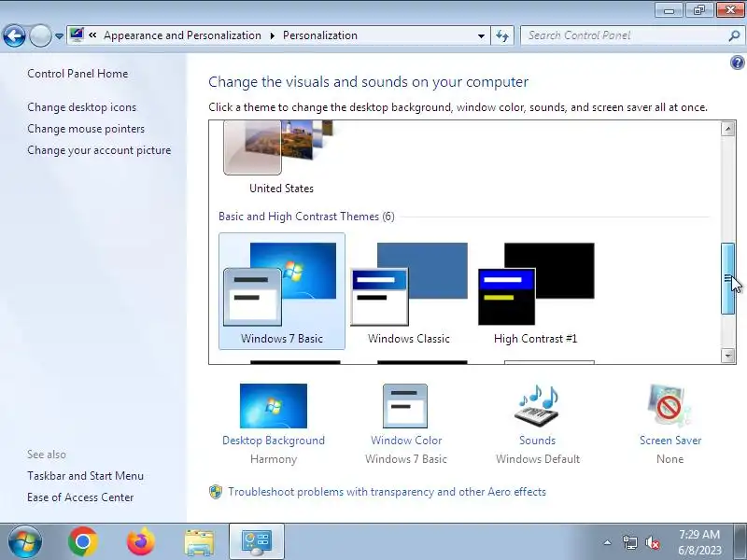Screen dimensions: 747x560
Task: Expand the breadcrumb arrow after Appearance and Personalization
Action: tap(273, 36)
